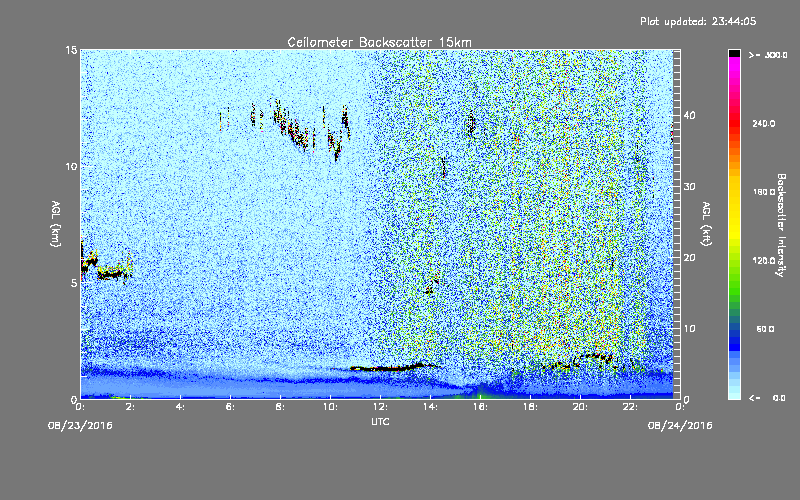Click the 40 kft tick label
800x500 pixels.
[689, 115]
